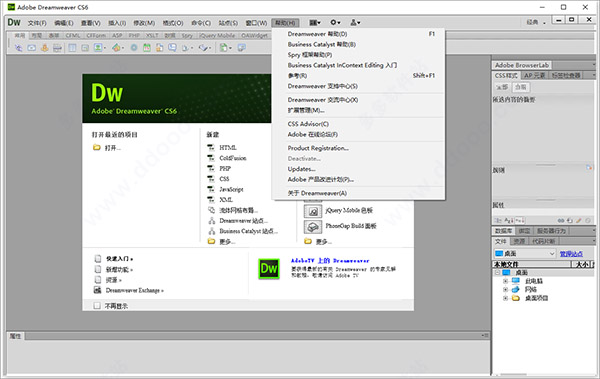Click the Hyperlink insert icon in toolbar

tap(18, 48)
